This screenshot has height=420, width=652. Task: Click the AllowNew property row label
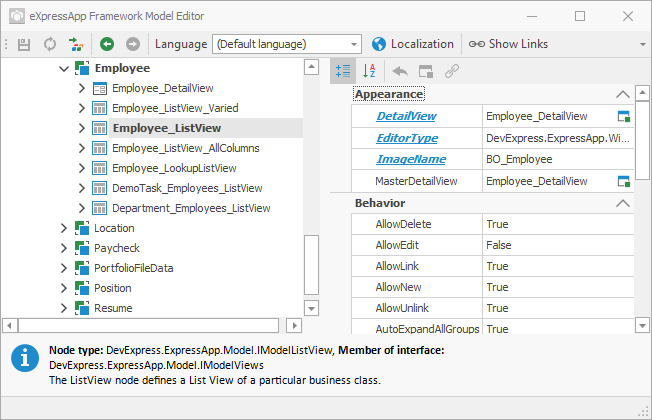coord(398,287)
